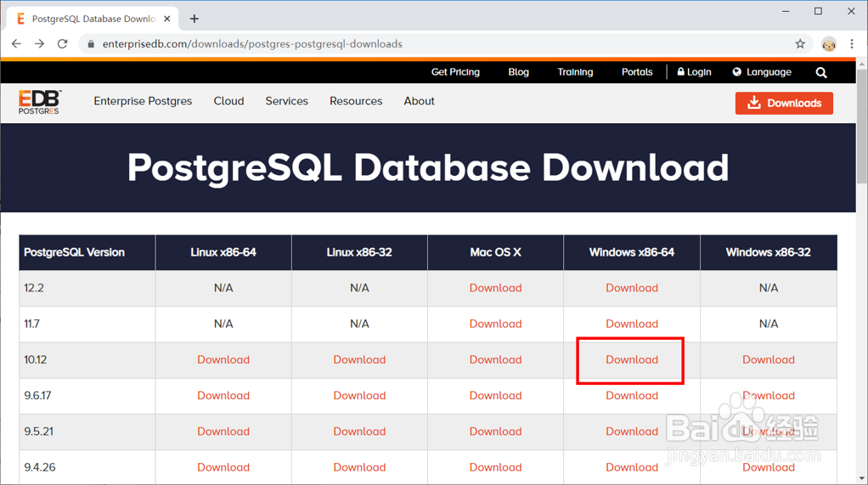868x485 pixels.
Task: Open the Chrome three-dot menu
Action: pyautogui.click(x=852, y=43)
